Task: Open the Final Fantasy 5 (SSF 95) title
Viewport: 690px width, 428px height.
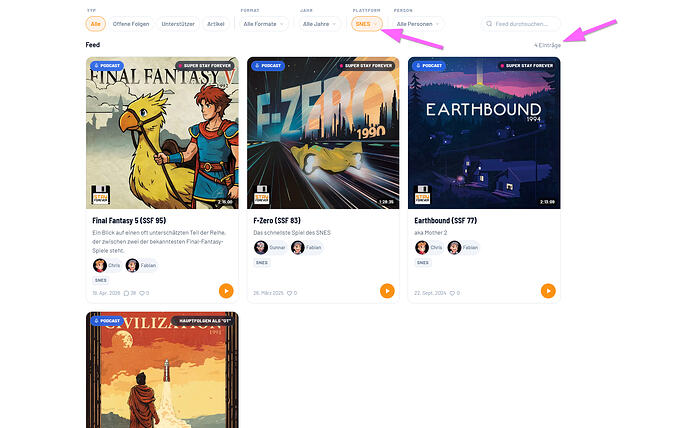Action: click(129, 220)
